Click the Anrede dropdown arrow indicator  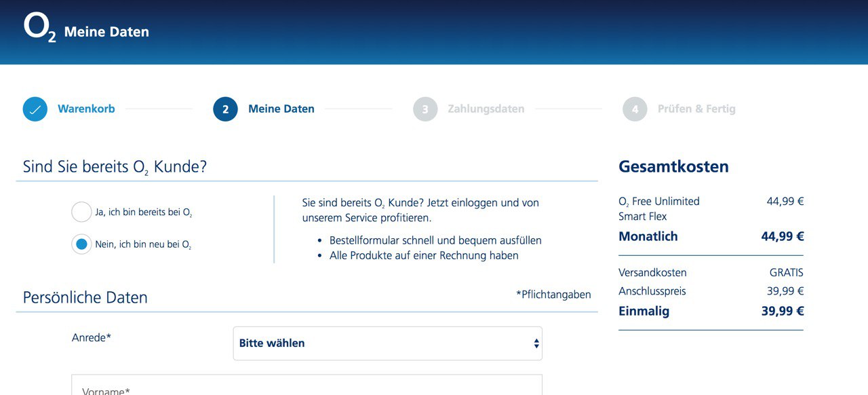[536, 343]
